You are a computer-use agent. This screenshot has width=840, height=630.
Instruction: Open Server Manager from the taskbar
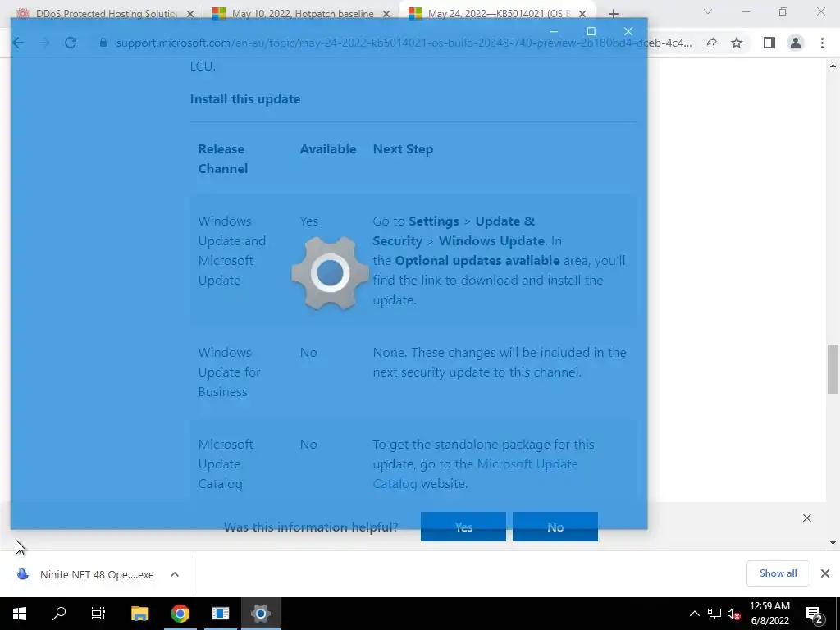point(220,614)
